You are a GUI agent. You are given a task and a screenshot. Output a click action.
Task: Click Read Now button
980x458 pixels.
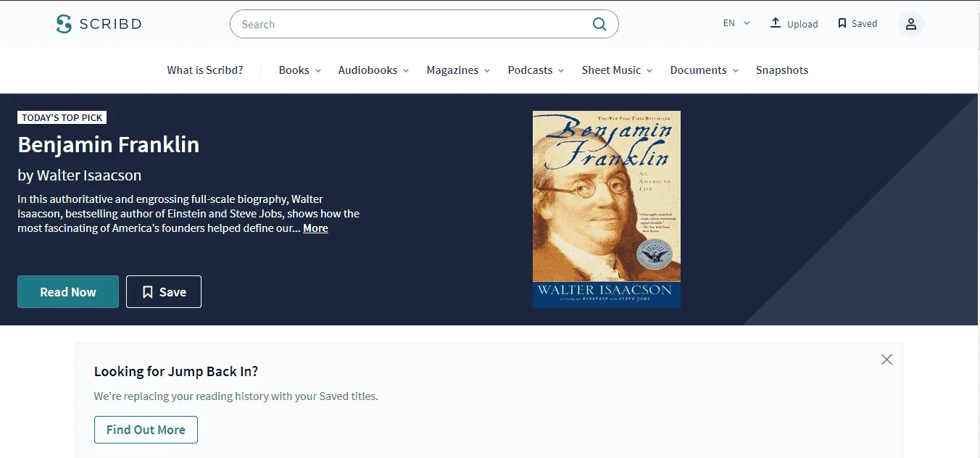68,292
